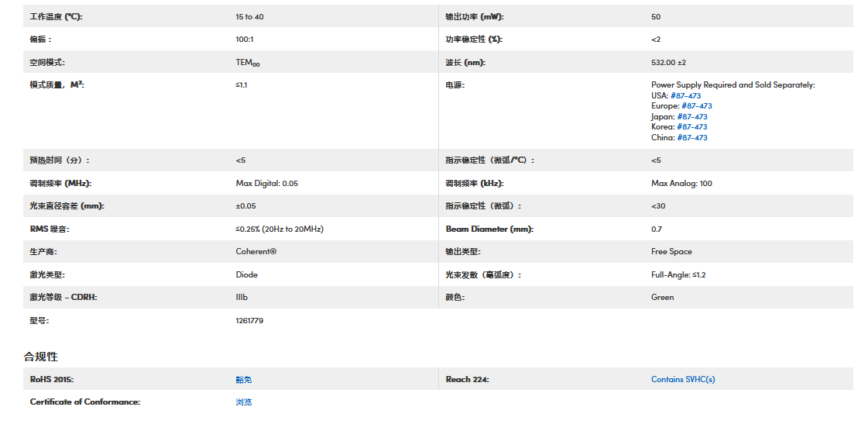Select the temperature value 15 to 40
The image size is (868, 431).
point(249,16)
